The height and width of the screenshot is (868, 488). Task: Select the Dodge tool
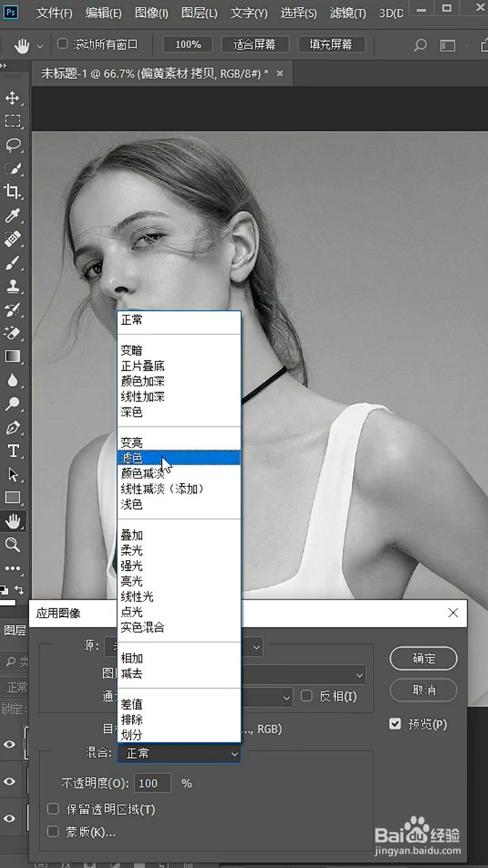pos(12,404)
